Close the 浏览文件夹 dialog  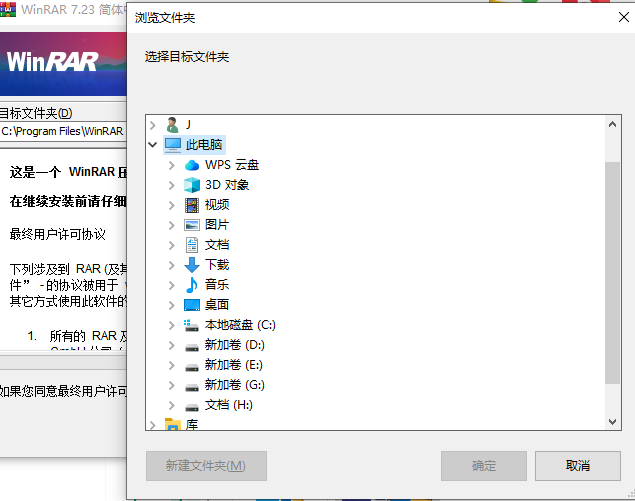[624, 17]
